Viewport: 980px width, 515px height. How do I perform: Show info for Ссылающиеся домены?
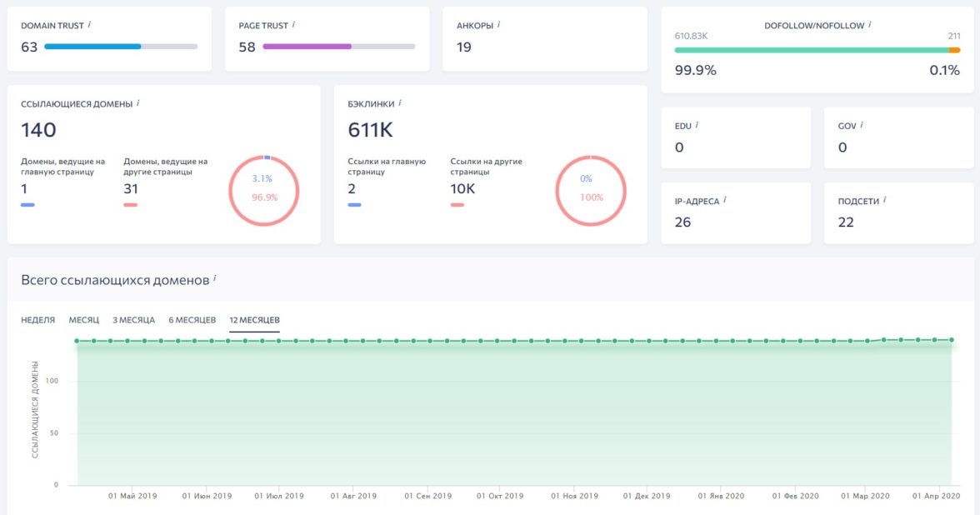pos(137,103)
